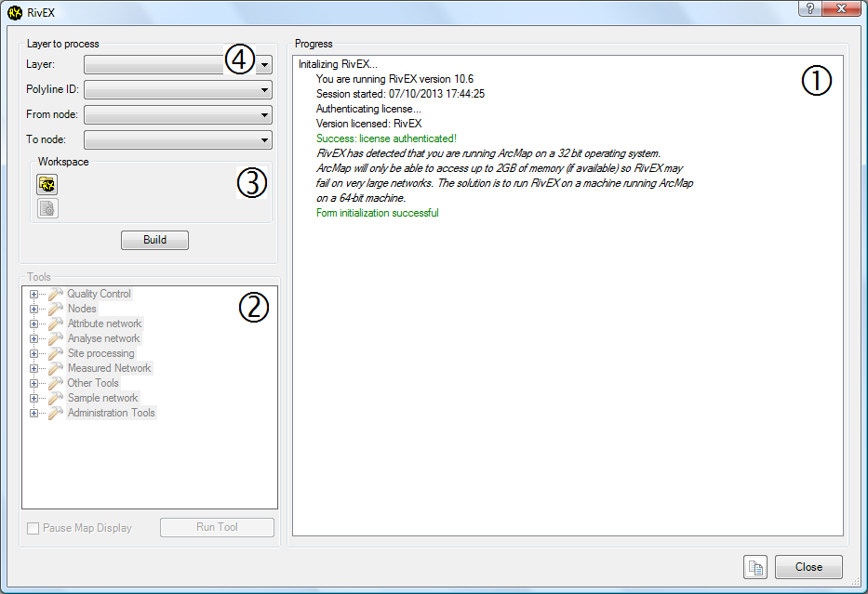Click the Build button
Image resolution: width=868 pixels, height=594 pixels.
pyautogui.click(x=155, y=240)
